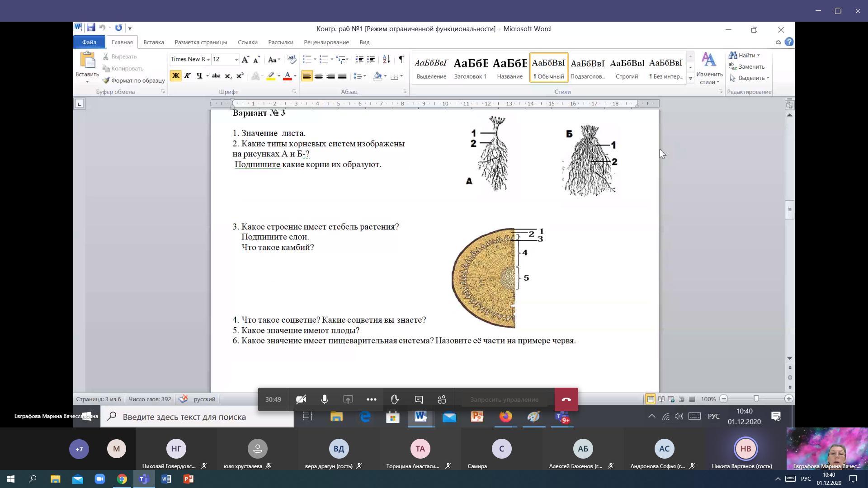
Task: Toggle bold formatting button
Action: point(175,76)
